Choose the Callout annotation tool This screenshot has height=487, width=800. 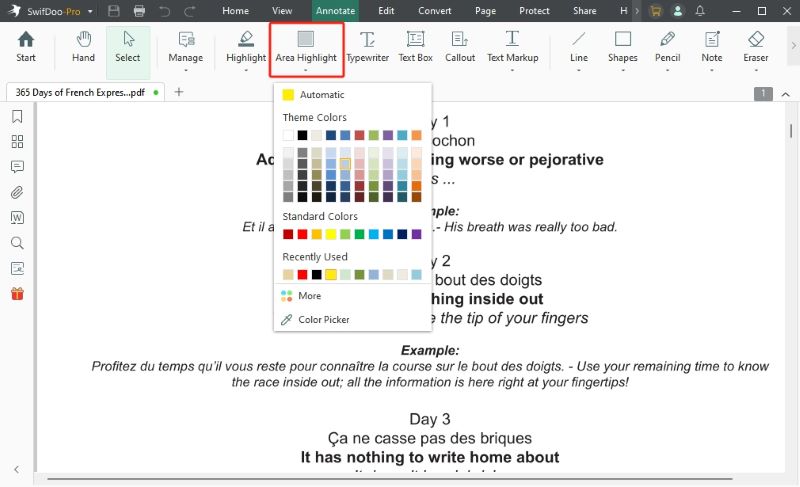point(460,47)
